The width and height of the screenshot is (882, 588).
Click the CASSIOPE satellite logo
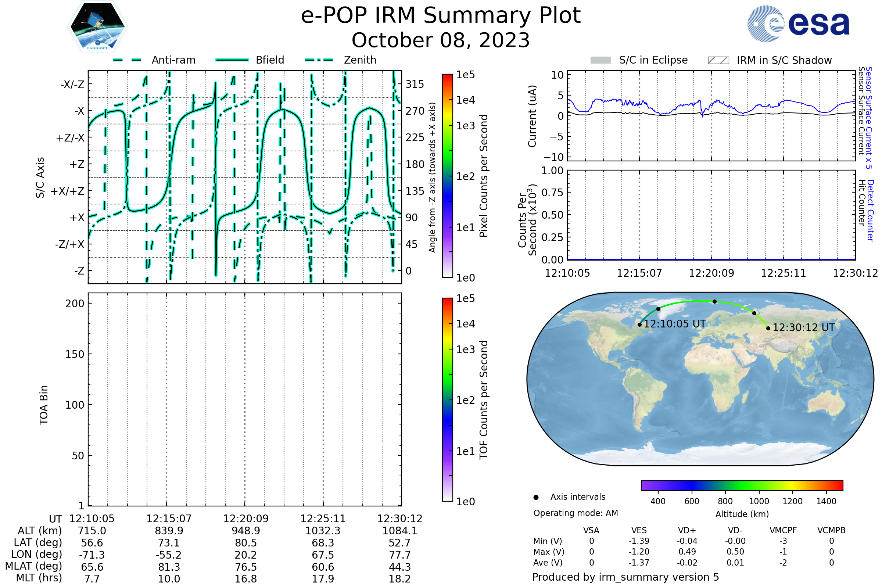click(x=97, y=27)
